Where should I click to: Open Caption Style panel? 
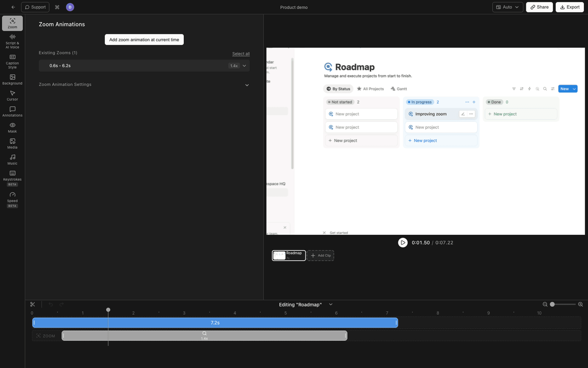(12, 61)
